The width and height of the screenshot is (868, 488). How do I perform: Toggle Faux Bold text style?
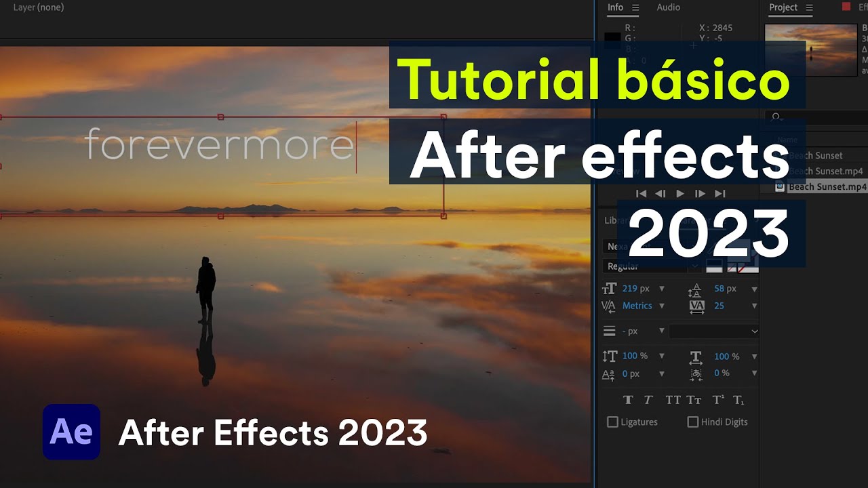click(628, 400)
